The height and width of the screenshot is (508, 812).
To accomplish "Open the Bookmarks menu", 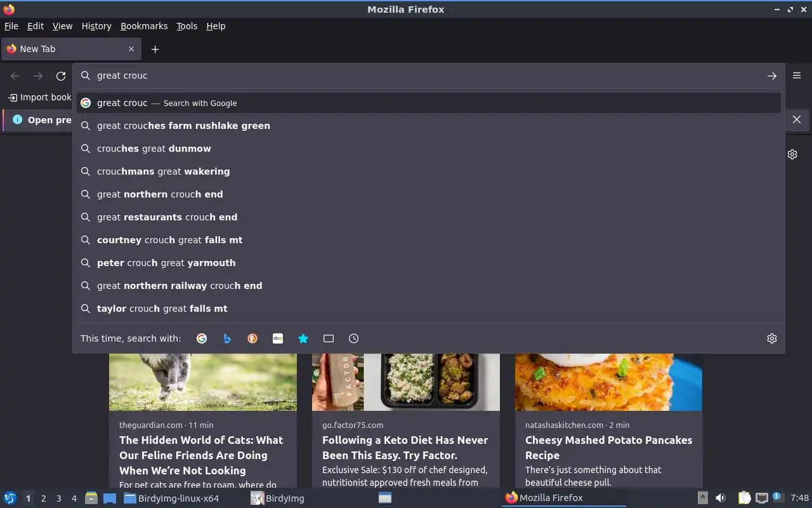I will click(144, 26).
